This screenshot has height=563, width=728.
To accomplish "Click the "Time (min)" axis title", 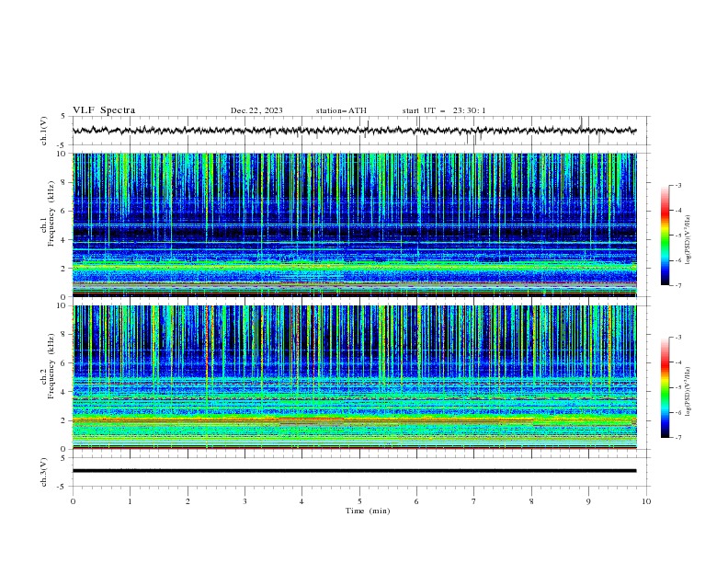I will (x=368, y=511).
